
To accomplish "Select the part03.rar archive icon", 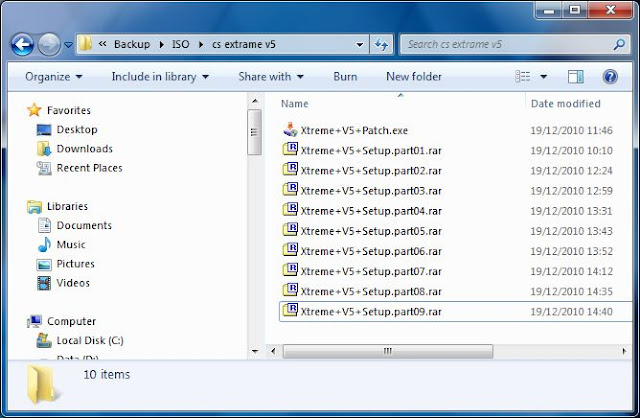I will click(x=290, y=189).
